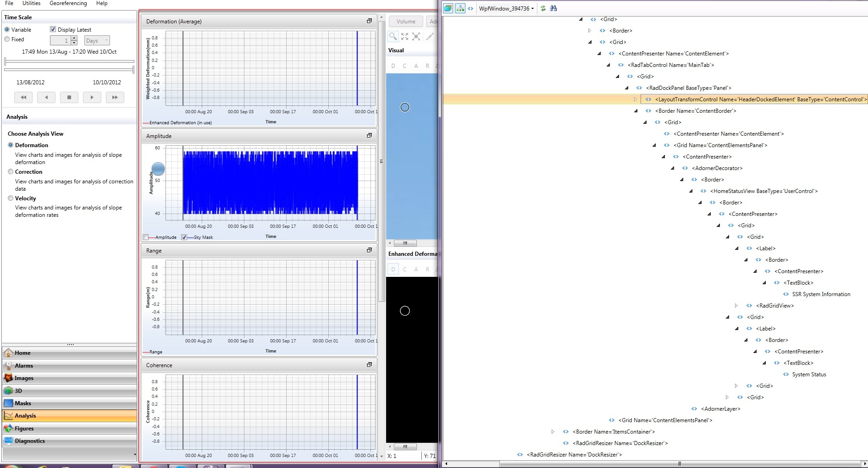Click the fast-forward playback button
The height and width of the screenshot is (468, 868).
click(x=115, y=97)
